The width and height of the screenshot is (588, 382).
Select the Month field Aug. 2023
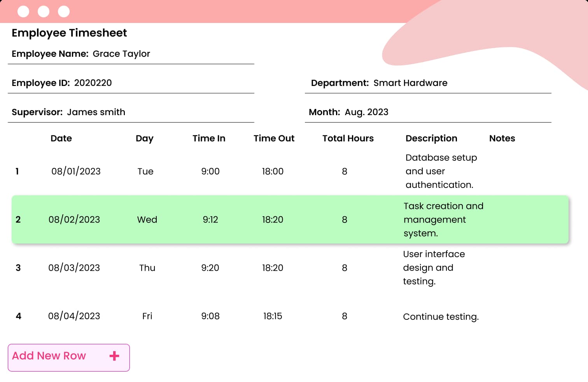point(366,112)
